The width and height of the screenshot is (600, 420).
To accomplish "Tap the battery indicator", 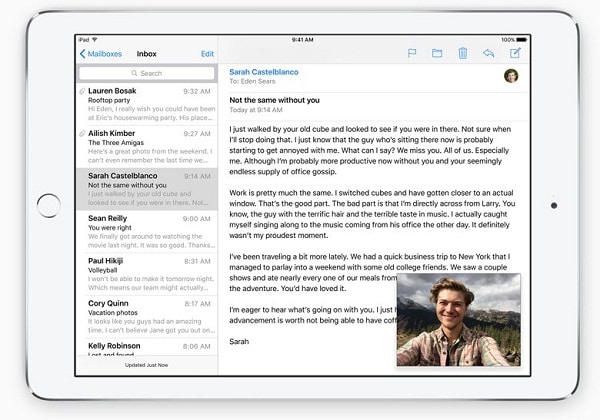I will click(x=522, y=40).
